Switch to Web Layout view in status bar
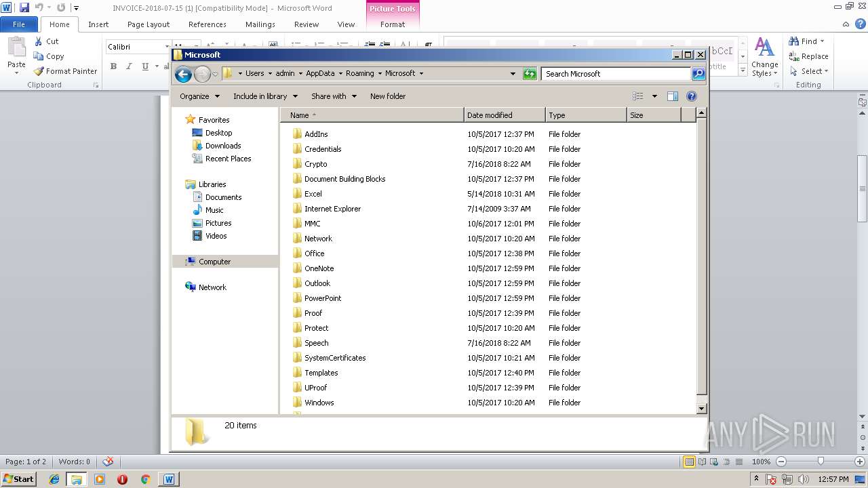Screen dimensions: 868x488 click(713, 462)
